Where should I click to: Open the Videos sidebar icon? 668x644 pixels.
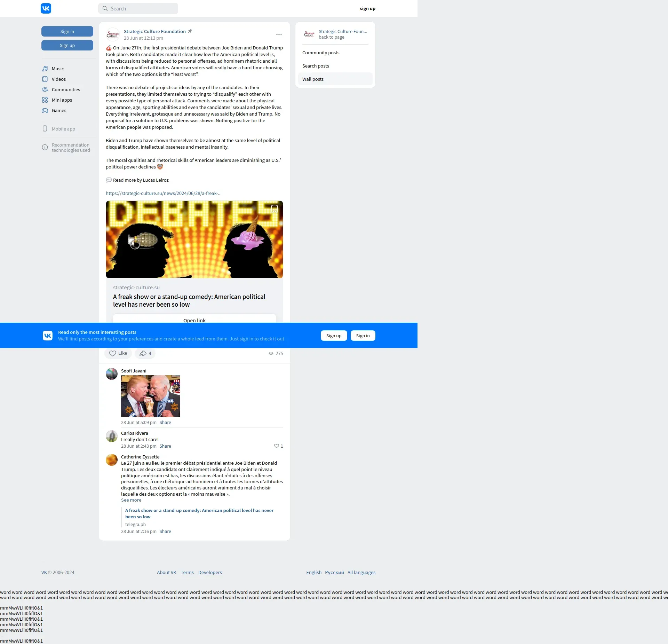(45, 79)
